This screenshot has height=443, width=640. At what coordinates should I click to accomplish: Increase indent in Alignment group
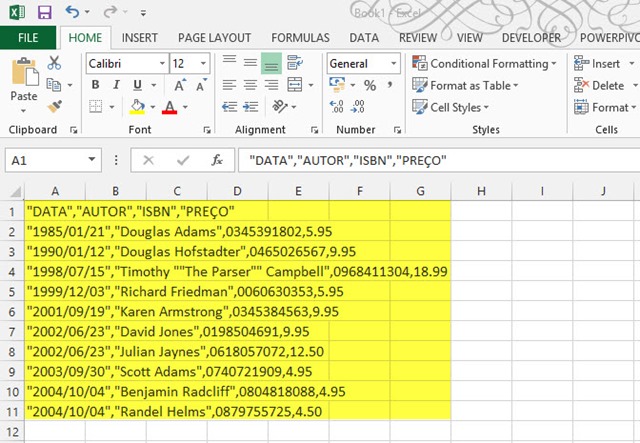pyautogui.click(x=250, y=107)
